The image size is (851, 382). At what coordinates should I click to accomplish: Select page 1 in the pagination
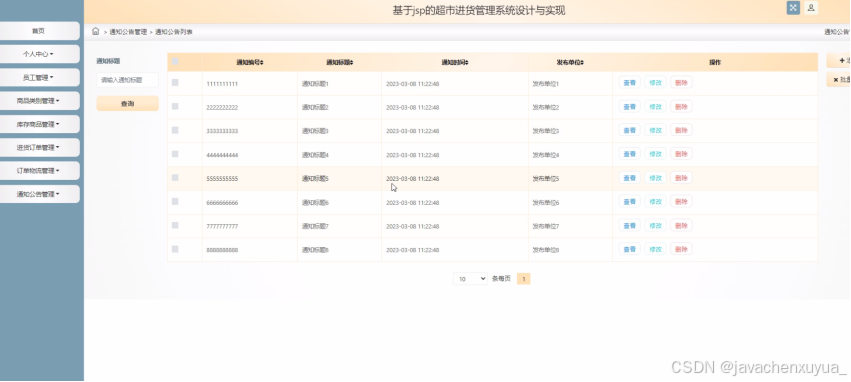click(524, 279)
